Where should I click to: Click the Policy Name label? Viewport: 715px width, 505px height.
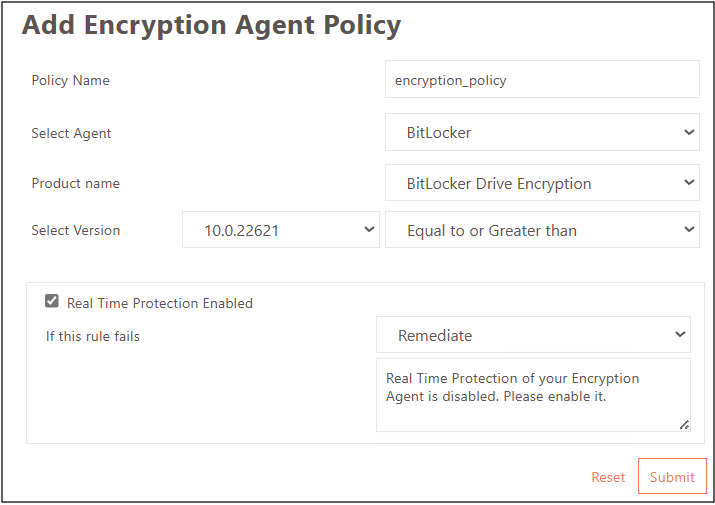pos(71,80)
